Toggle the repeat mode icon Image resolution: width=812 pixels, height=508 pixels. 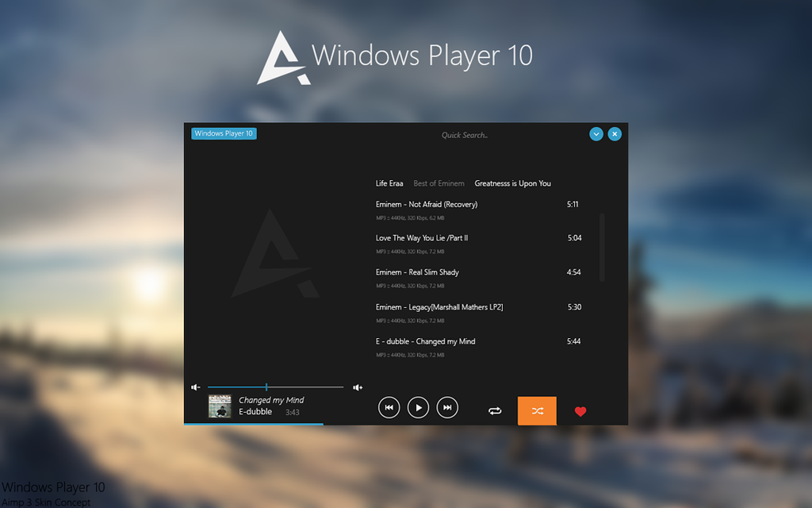pos(495,411)
